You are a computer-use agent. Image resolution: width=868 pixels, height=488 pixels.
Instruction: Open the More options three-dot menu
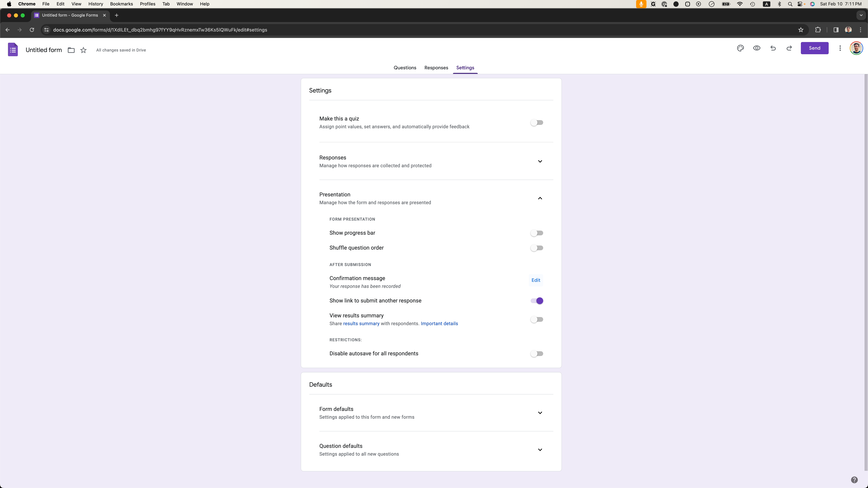click(840, 48)
